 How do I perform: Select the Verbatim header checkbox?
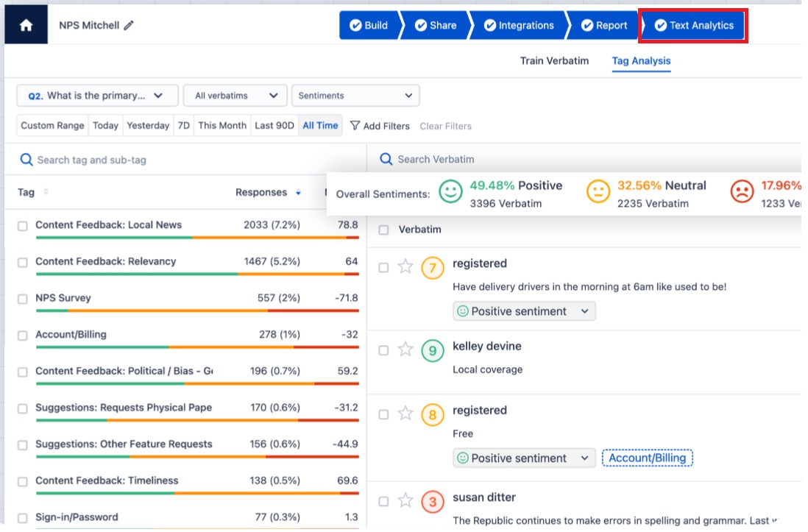point(383,230)
